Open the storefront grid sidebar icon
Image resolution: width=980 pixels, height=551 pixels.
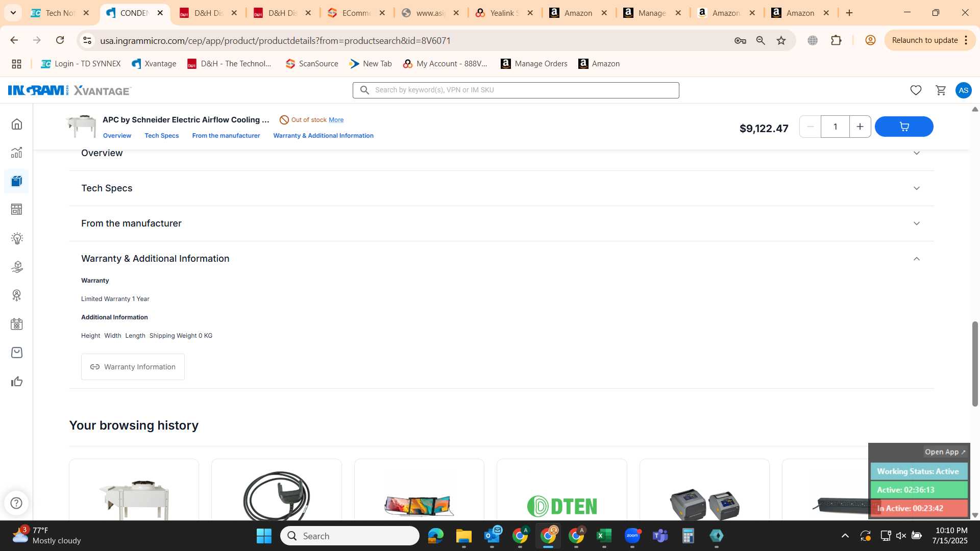tap(17, 210)
